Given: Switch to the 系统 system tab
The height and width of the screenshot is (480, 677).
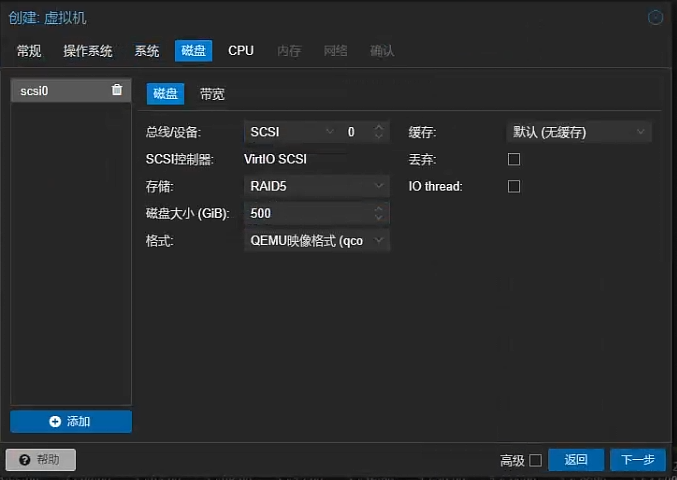Looking at the screenshot, I should click(147, 51).
